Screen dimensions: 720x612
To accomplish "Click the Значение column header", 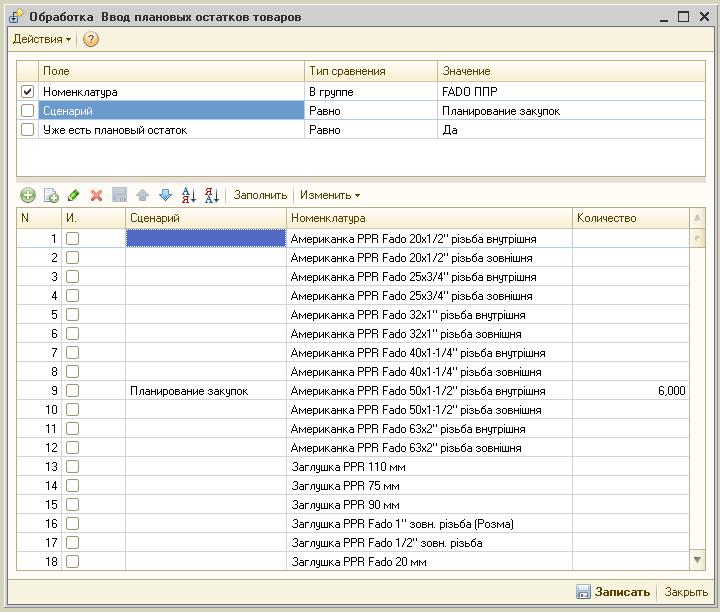I will (x=571, y=71).
